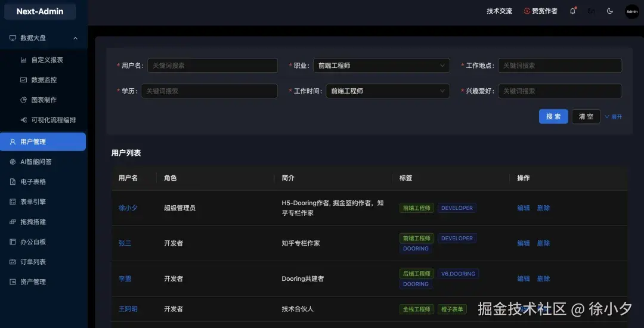Switch language with En toggle
The image size is (644, 328).
pos(591,11)
